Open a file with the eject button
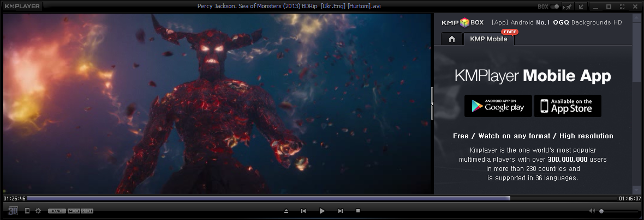Screen dimensions: 644x220 (x=287, y=211)
